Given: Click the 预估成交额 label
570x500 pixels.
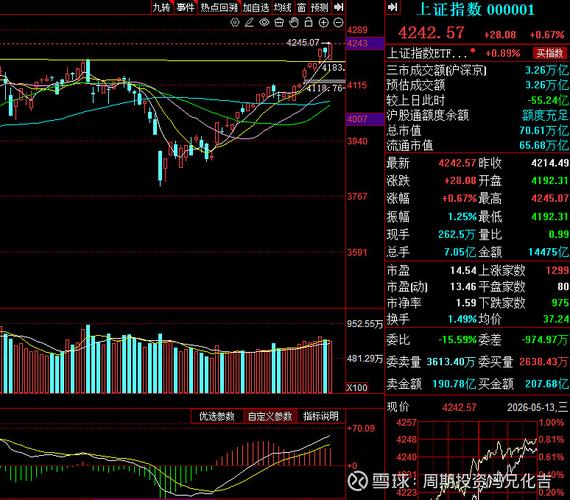Looking at the screenshot, I should pyautogui.click(x=416, y=85).
